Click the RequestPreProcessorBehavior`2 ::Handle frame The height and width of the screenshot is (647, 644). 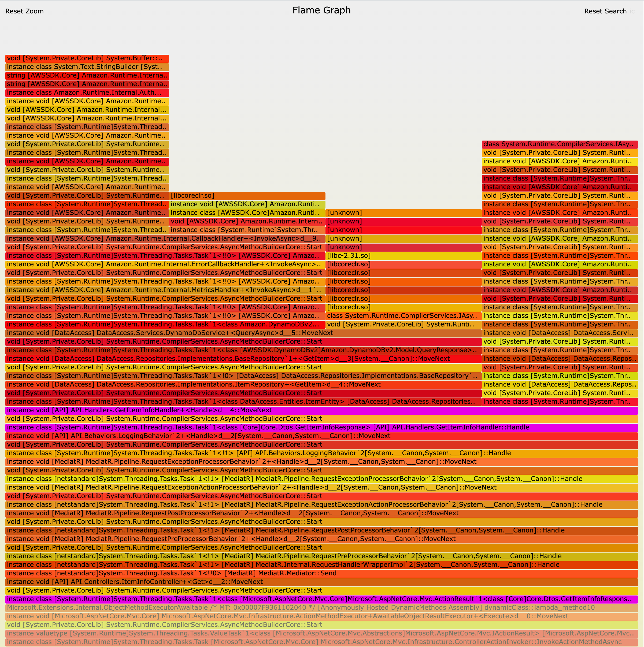click(x=322, y=556)
